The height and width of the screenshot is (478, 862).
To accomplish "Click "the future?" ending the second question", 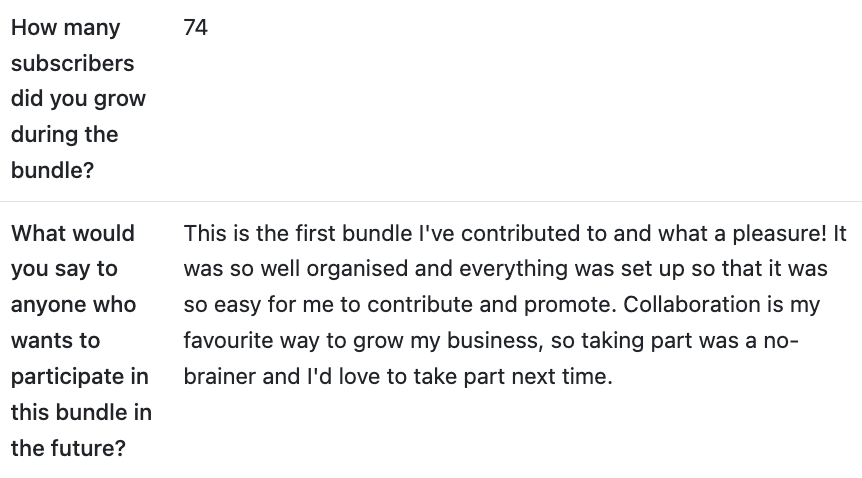I will (x=68, y=448).
